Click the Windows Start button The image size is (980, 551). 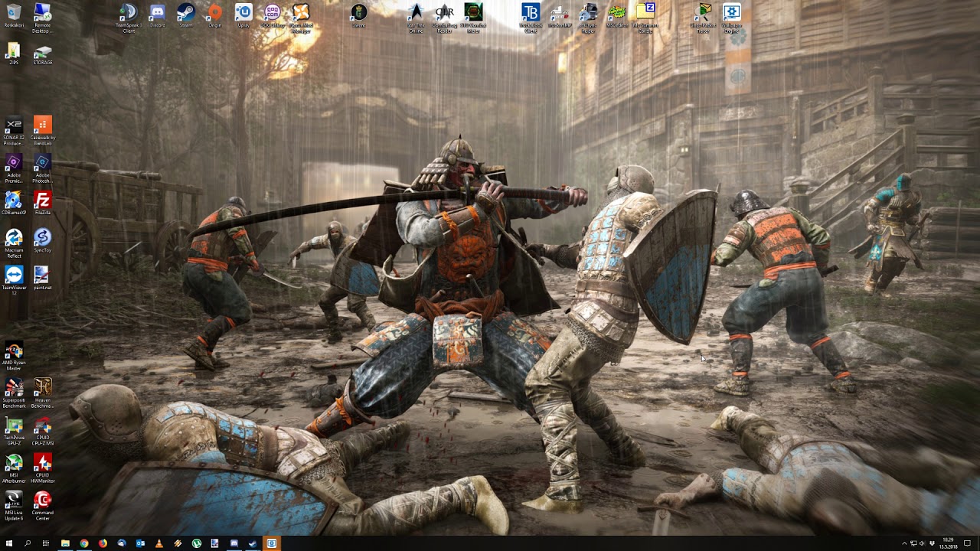[9, 543]
